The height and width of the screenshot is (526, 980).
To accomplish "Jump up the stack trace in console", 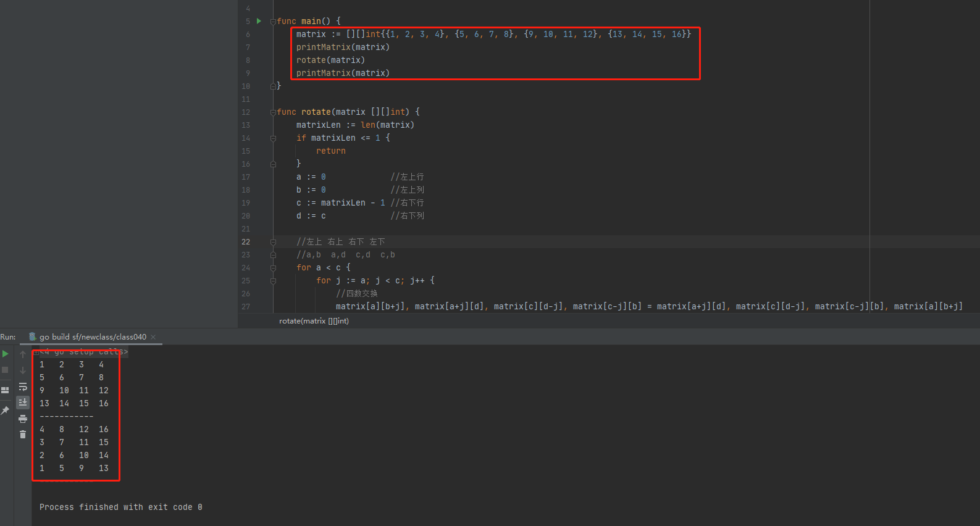I will [23, 354].
